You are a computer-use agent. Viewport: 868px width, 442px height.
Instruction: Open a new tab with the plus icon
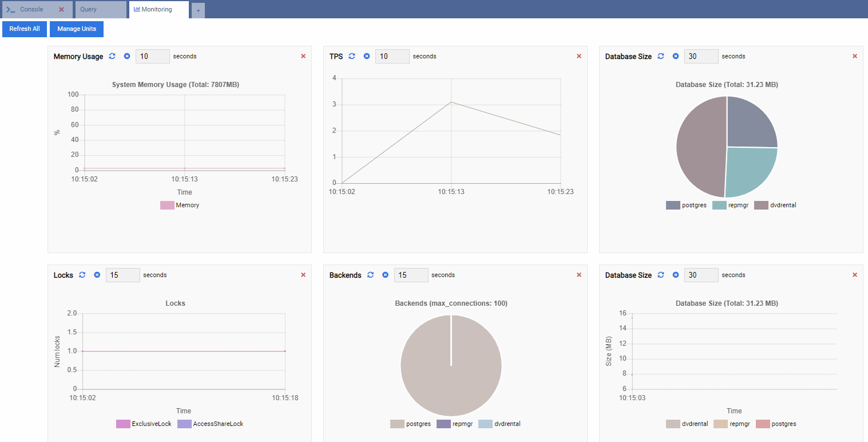pos(198,10)
